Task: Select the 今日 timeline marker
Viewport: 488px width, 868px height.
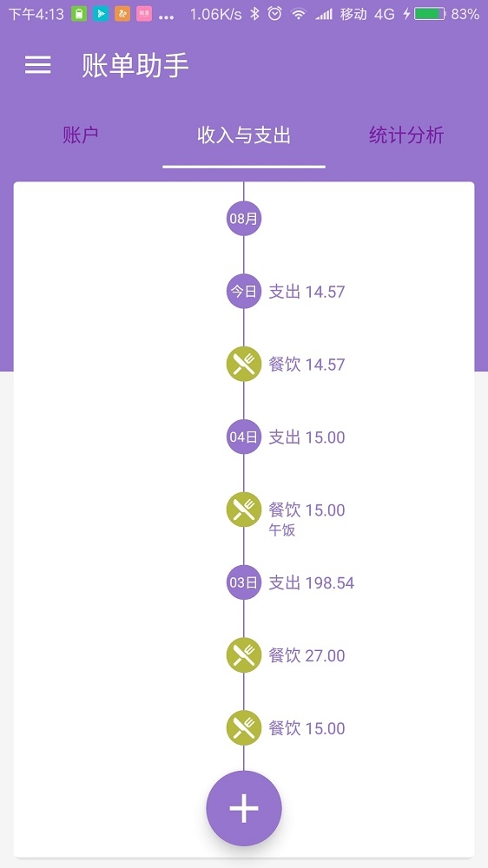Action: pos(244,291)
